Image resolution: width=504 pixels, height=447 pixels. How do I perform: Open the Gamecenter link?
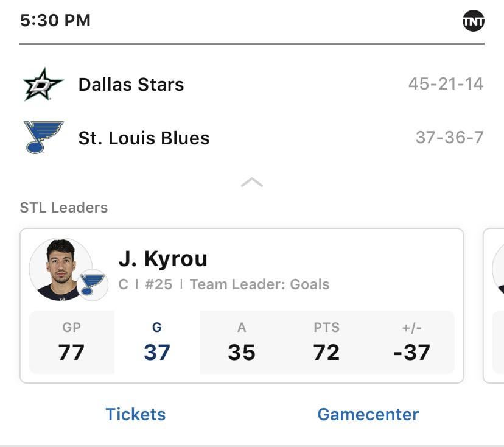(368, 414)
